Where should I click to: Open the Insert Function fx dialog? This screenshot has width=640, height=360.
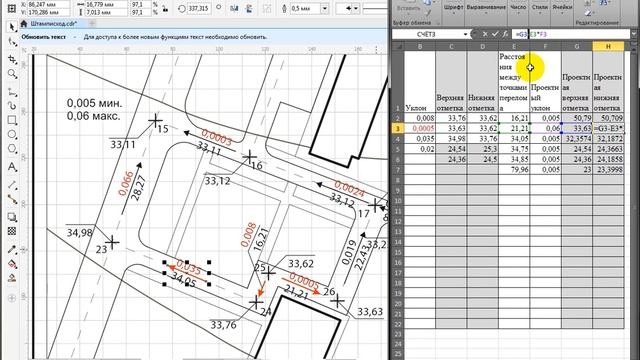tap(505, 34)
